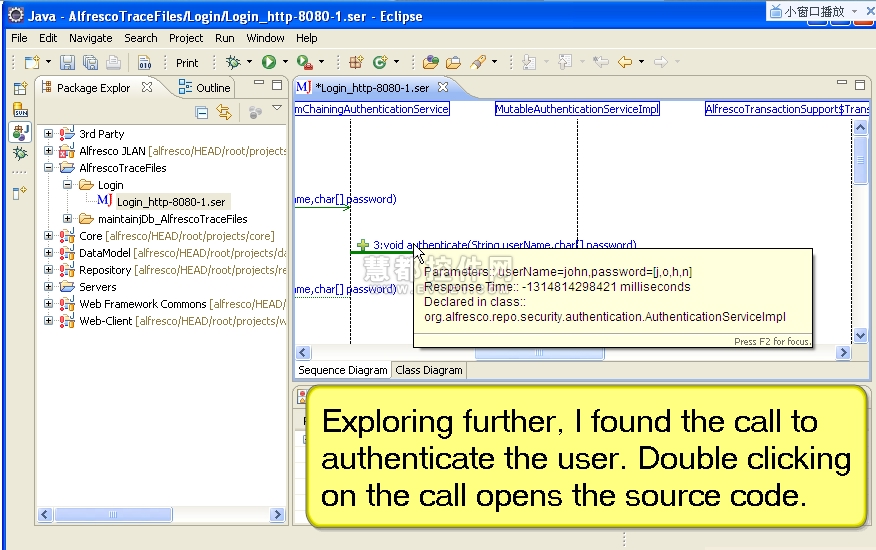
Task: Open the Project menu
Action: pos(186,38)
